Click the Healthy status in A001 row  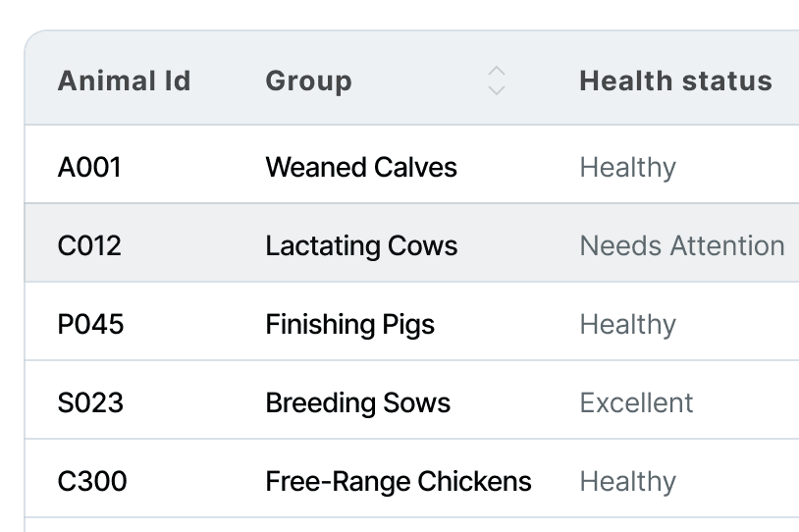(628, 168)
